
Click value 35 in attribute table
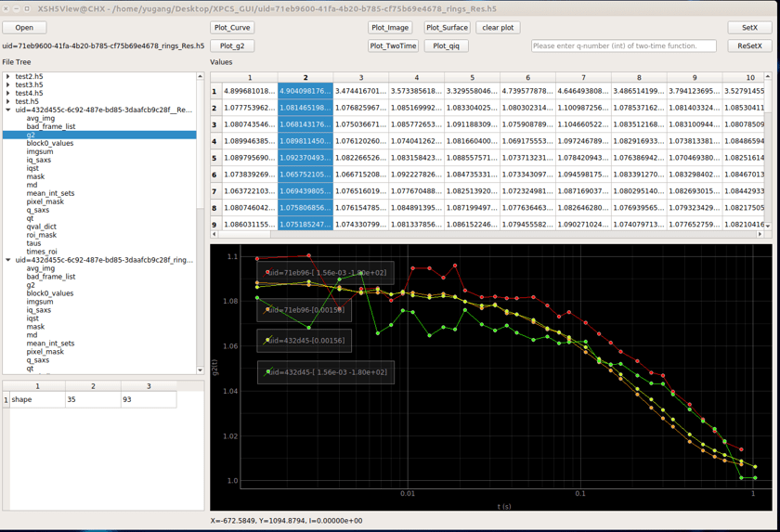pos(93,400)
